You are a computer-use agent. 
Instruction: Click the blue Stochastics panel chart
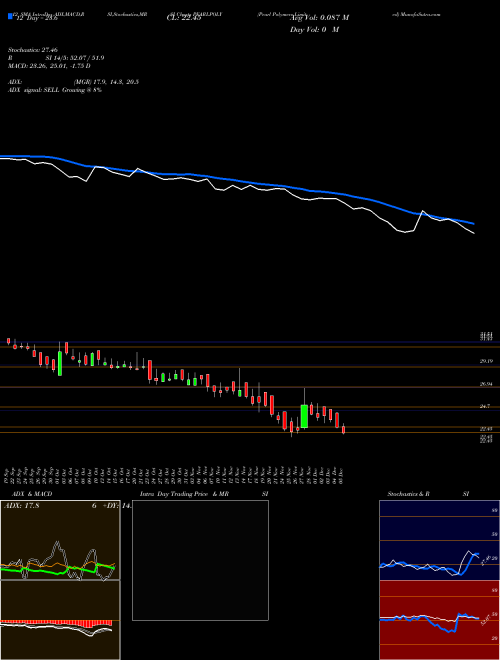point(439,540)
